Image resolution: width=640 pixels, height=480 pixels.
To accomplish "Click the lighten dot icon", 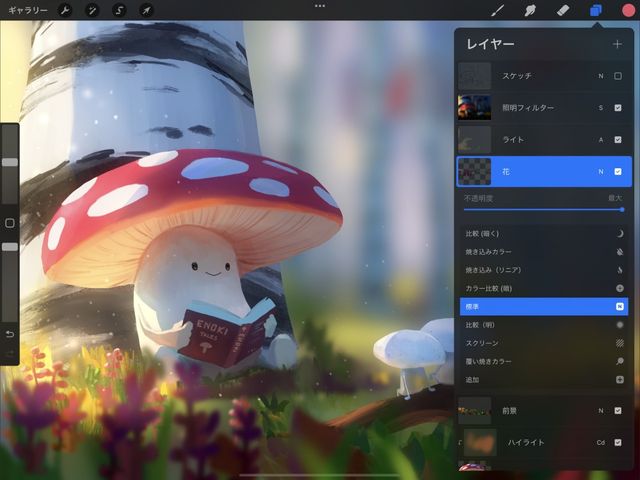I will (x=620, y=325).
